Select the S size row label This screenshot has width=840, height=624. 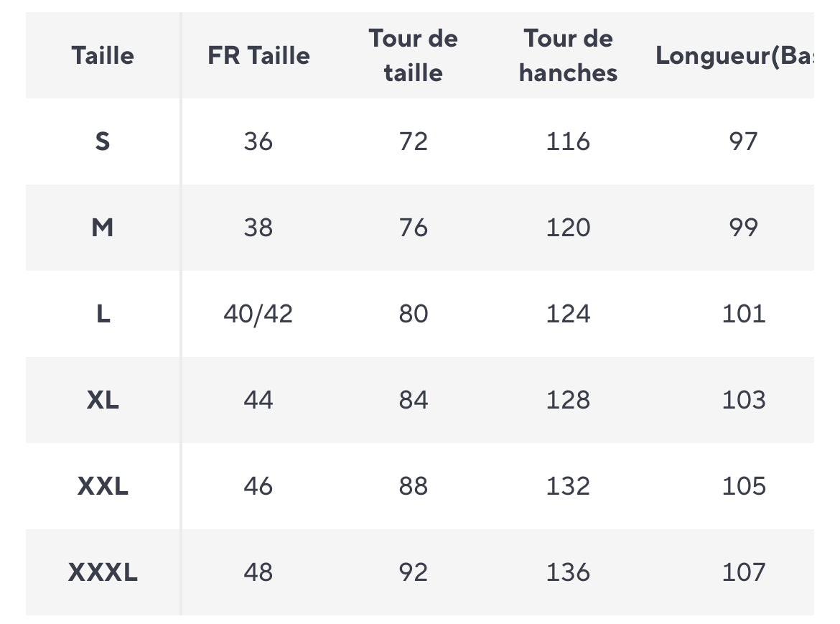coord(103,142)
